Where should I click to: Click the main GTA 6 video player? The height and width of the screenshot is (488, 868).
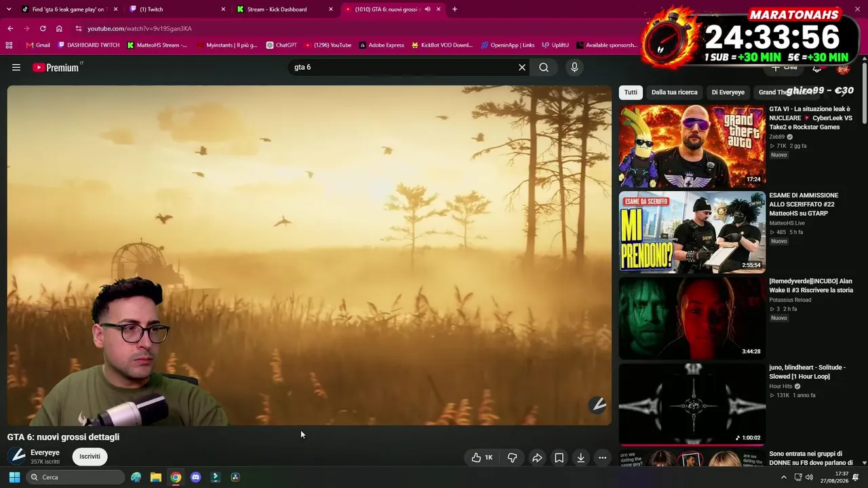(309, 255)
